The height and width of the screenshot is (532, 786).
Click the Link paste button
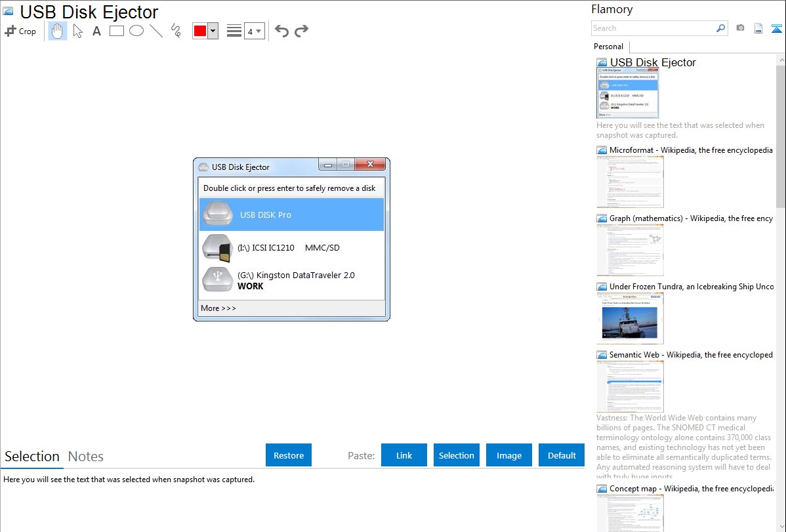click(x=404, y=455)
